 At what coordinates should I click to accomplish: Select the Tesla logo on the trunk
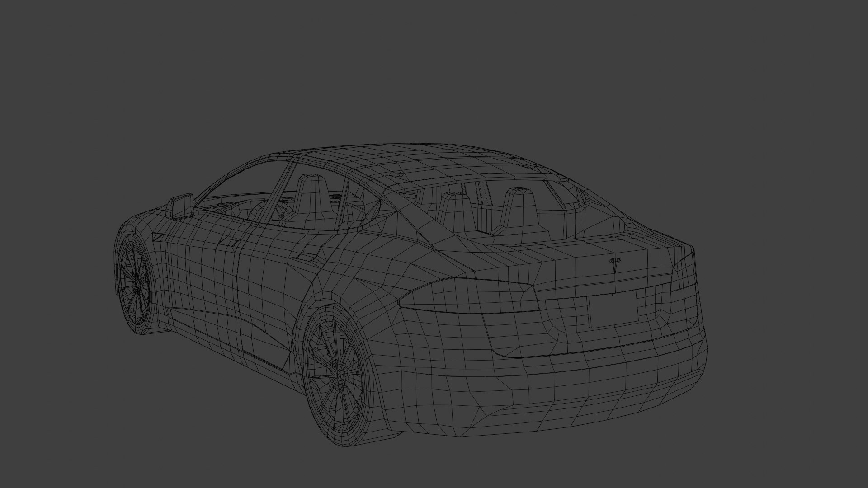click(x=615, y=266)
